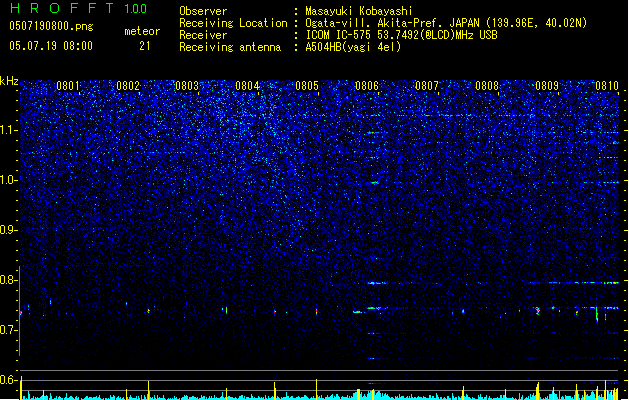Image resolution: width=629 pixels, height=400 pixels.
Task: Click the Receiving Location label
Action: point(233,23)
